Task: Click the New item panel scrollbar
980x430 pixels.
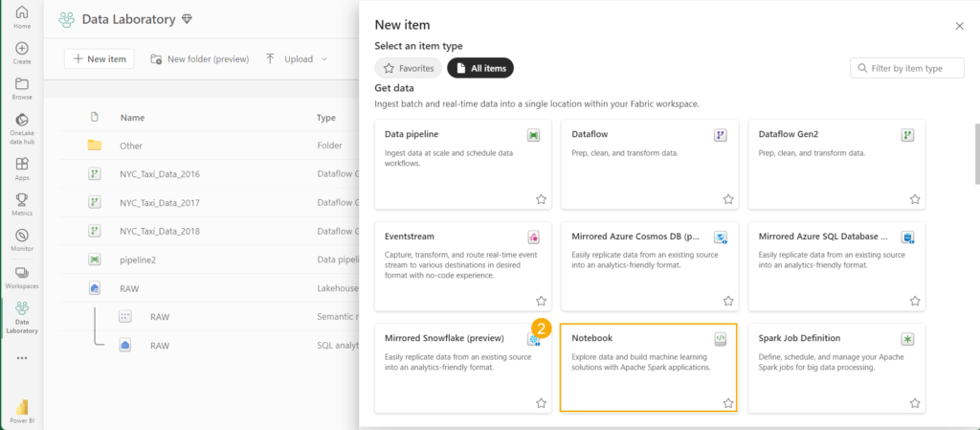Action: 975,153
